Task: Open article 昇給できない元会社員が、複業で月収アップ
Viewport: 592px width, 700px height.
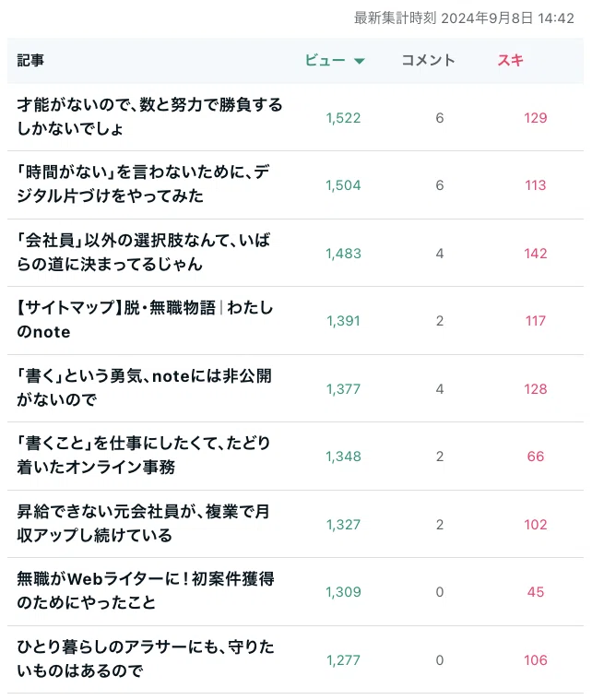Action: click(x=143, y=523)
